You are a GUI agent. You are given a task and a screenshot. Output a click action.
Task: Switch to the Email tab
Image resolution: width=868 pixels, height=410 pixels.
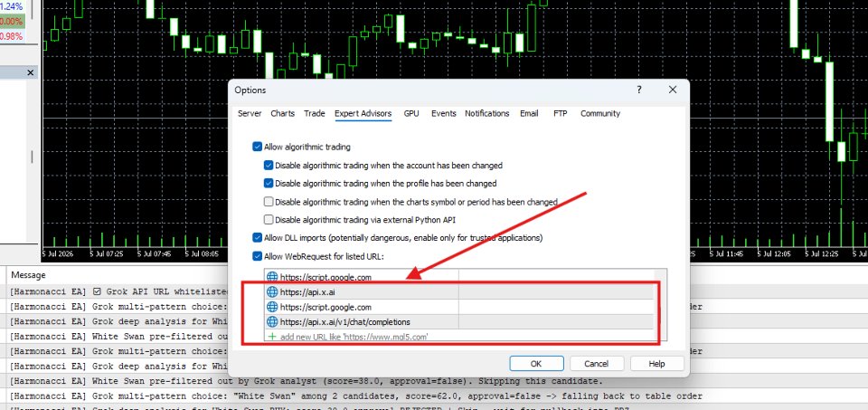pos(529,113)
